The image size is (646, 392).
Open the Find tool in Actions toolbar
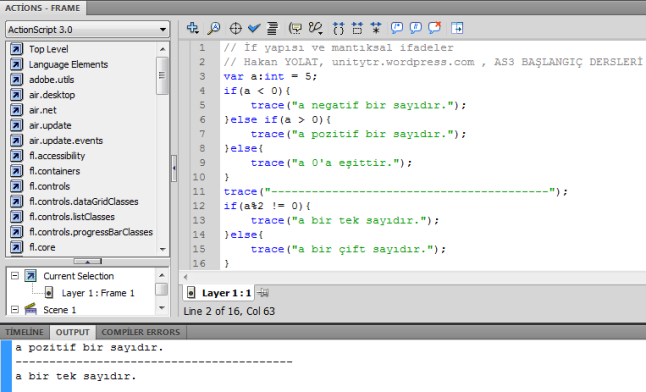[x=213, y=28]
